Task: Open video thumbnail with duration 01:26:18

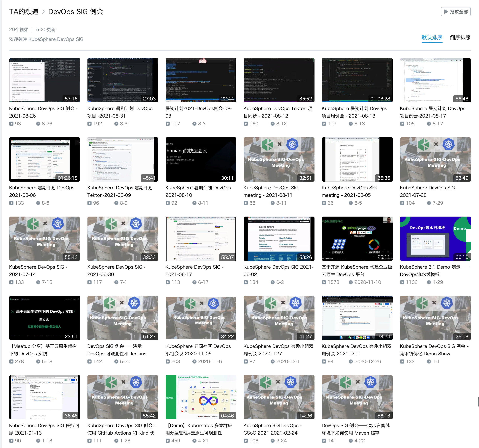Action: click(45, 159)
